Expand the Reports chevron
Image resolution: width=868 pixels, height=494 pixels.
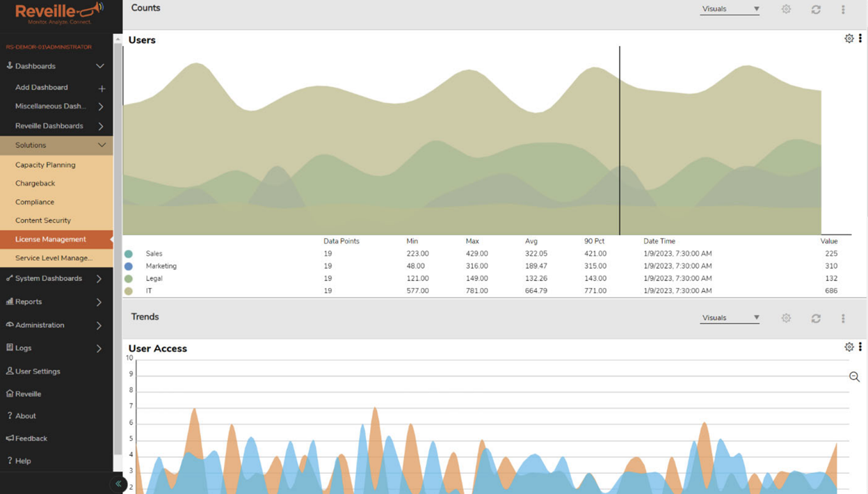tap(99, 302)
